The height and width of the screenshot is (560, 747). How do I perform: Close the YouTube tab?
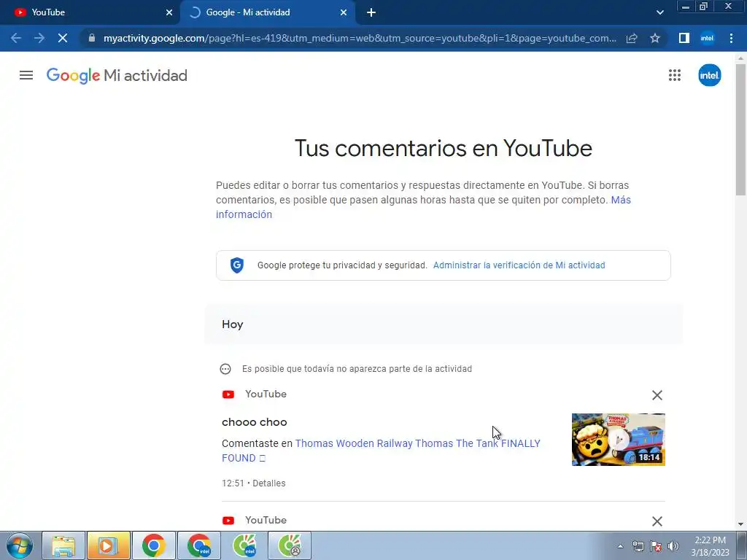pyautogui.click(x=169, y=12)
